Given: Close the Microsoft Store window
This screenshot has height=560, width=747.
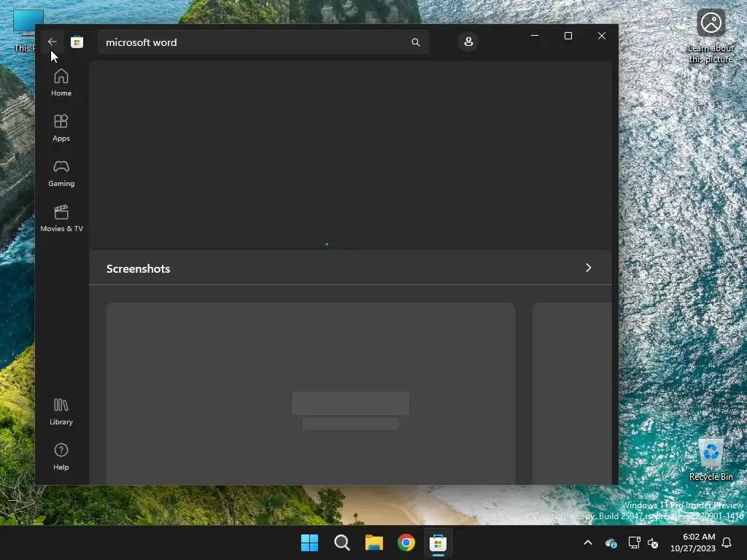Looking at the screenshot, I should pos(602,36).
